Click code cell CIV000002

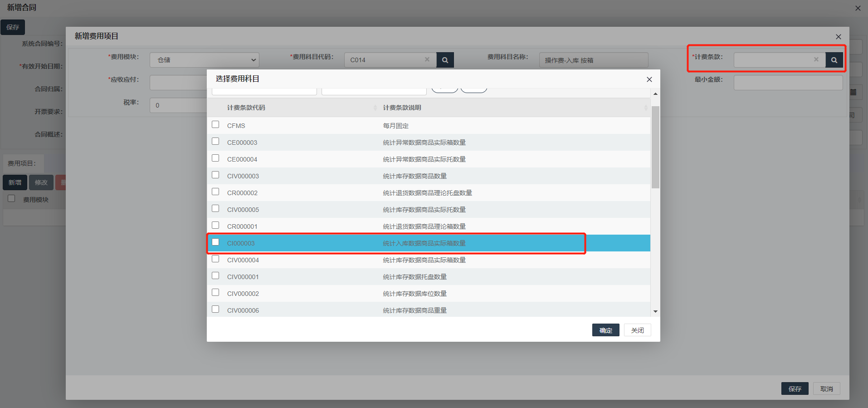coord(243,294)
